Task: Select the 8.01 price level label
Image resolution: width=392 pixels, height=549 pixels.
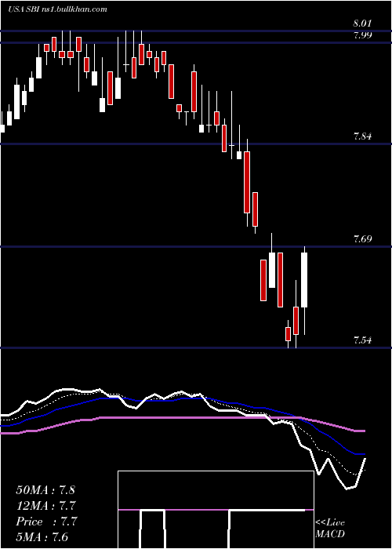Action: (x=362, y=24)
